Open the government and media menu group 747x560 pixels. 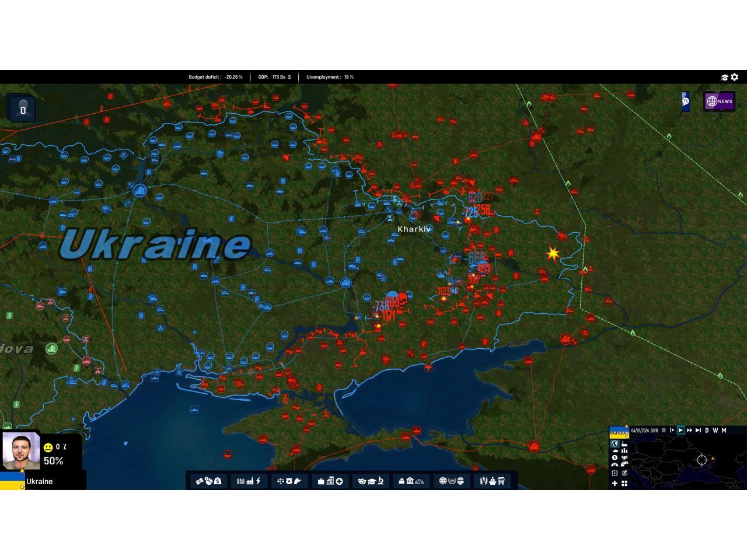pos(411,481)
